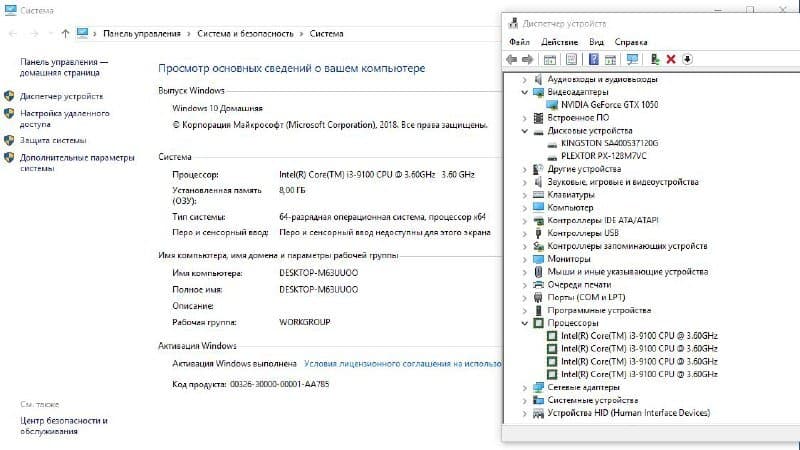Click the update driver toolbar icon

(655, 59)
